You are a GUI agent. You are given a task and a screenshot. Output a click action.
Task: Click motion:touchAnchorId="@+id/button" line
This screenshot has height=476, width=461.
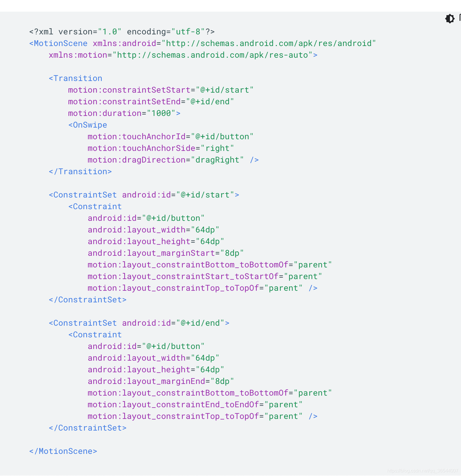click(x=170, y=137)
